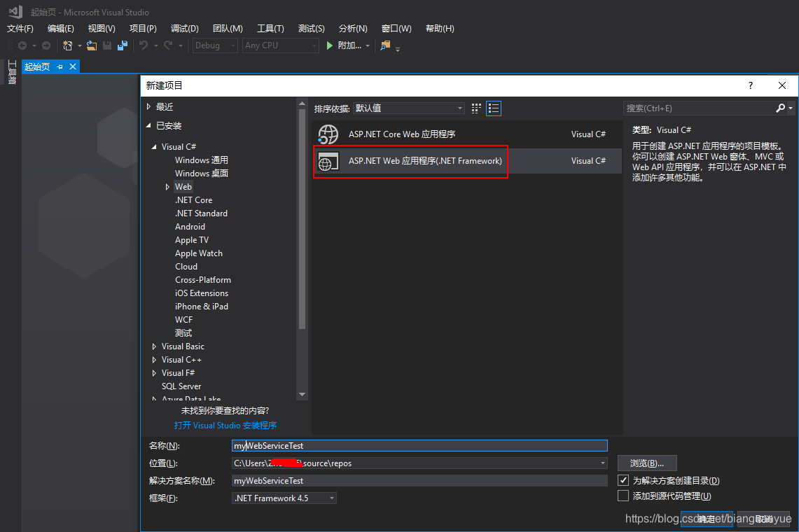799x532 pixels.
Task: Click the template search box
Action: 699,108
